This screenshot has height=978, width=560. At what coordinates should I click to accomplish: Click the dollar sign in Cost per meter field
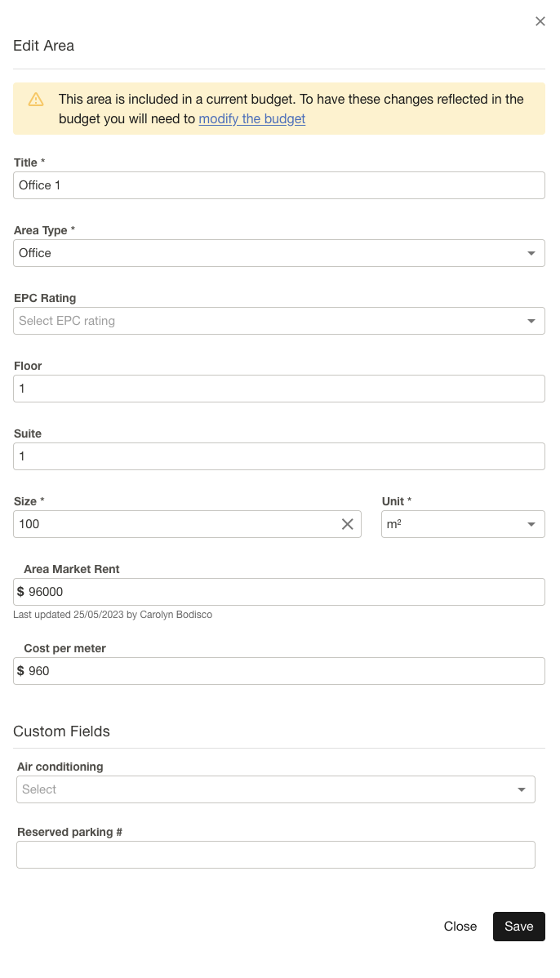(20, 670)
